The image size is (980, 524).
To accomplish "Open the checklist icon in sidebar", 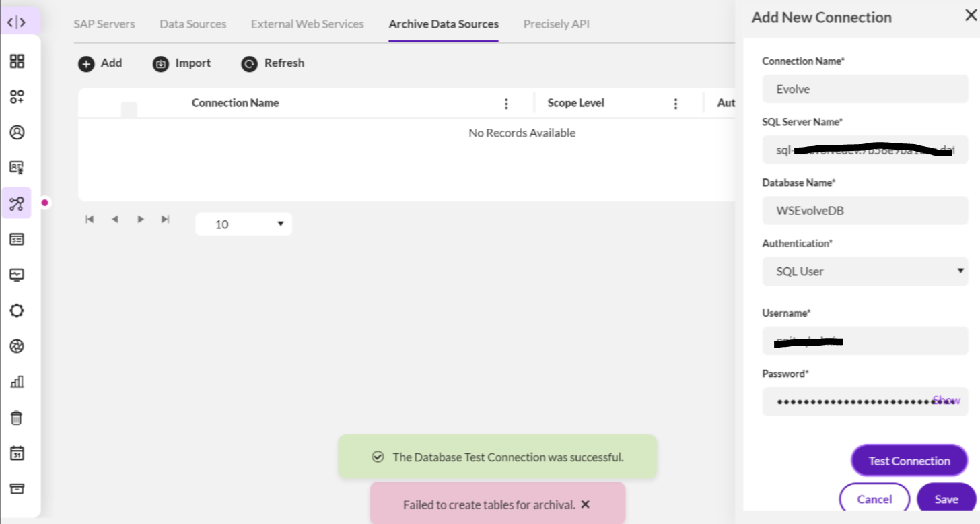I will pos(17,239).
